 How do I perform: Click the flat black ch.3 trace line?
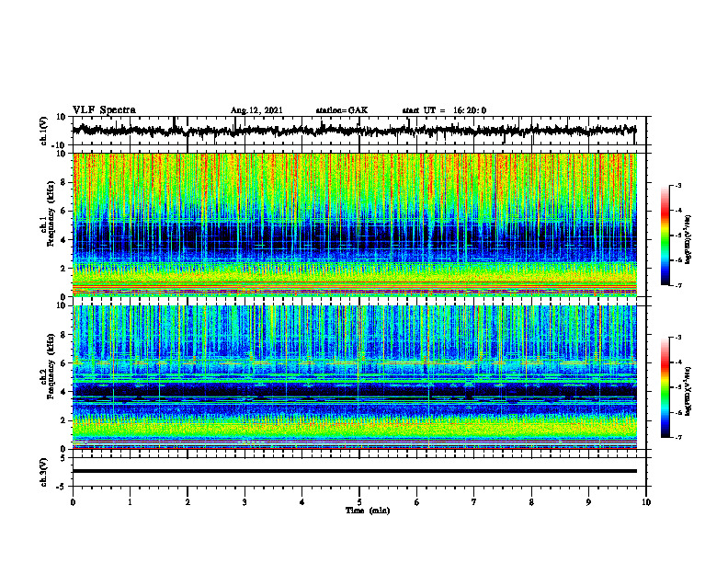(x=354, y=471)
